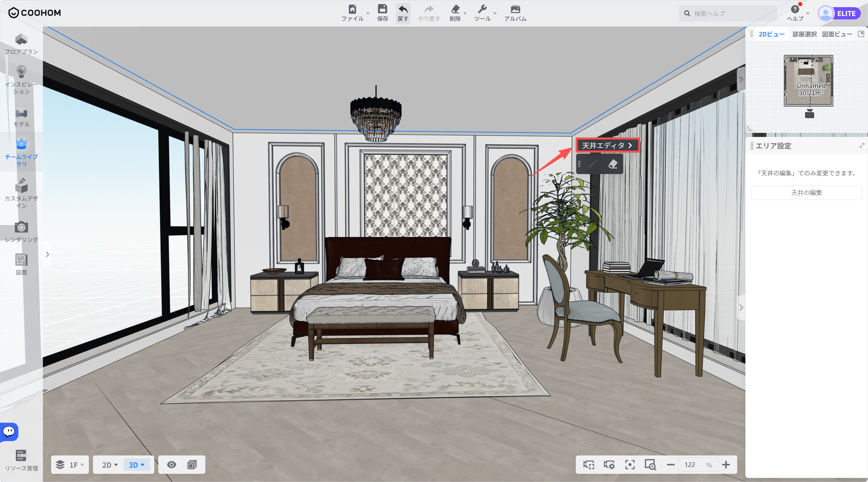
Task: Open モデル in the left sidebar
Action: (x=21, y=118)
